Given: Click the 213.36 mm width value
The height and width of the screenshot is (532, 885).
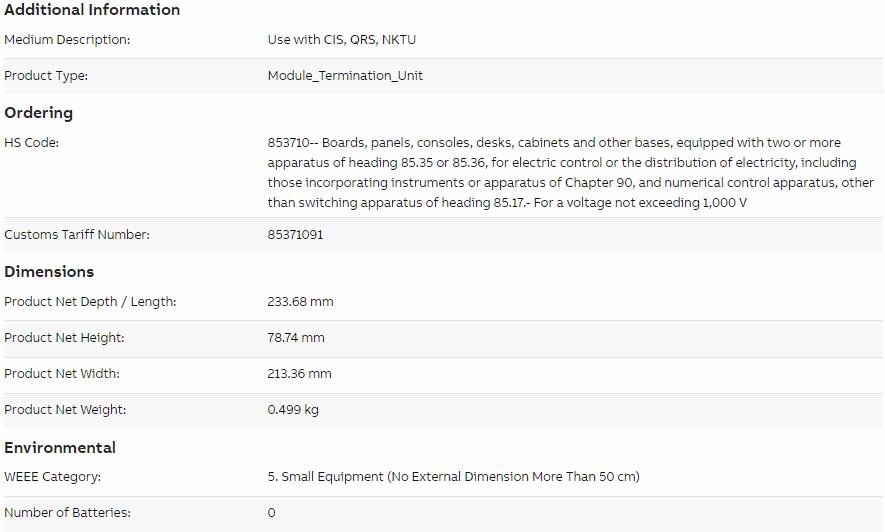Looking at the screenshot, I should click(x=299, y=373).
